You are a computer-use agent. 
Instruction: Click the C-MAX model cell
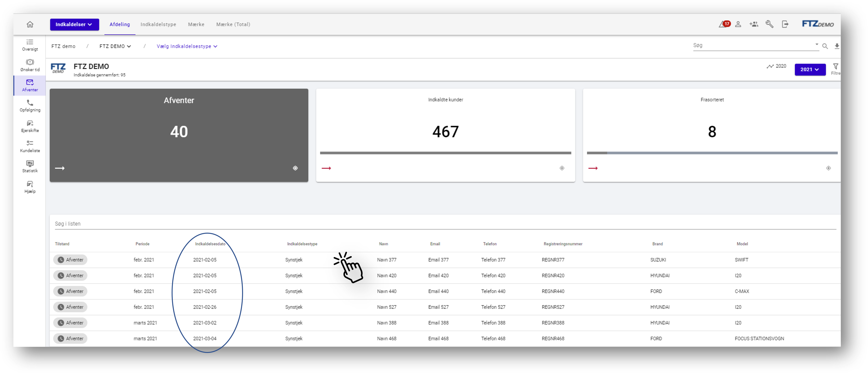[742, 291]
